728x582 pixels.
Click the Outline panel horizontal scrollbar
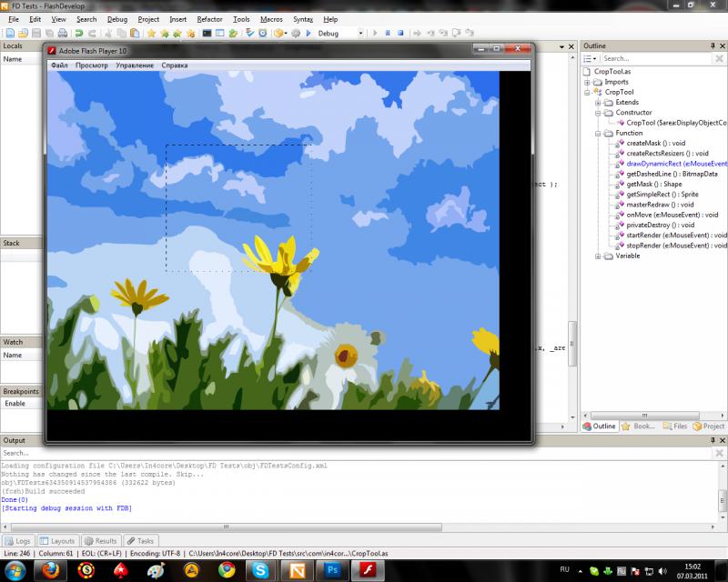point(645,416)
